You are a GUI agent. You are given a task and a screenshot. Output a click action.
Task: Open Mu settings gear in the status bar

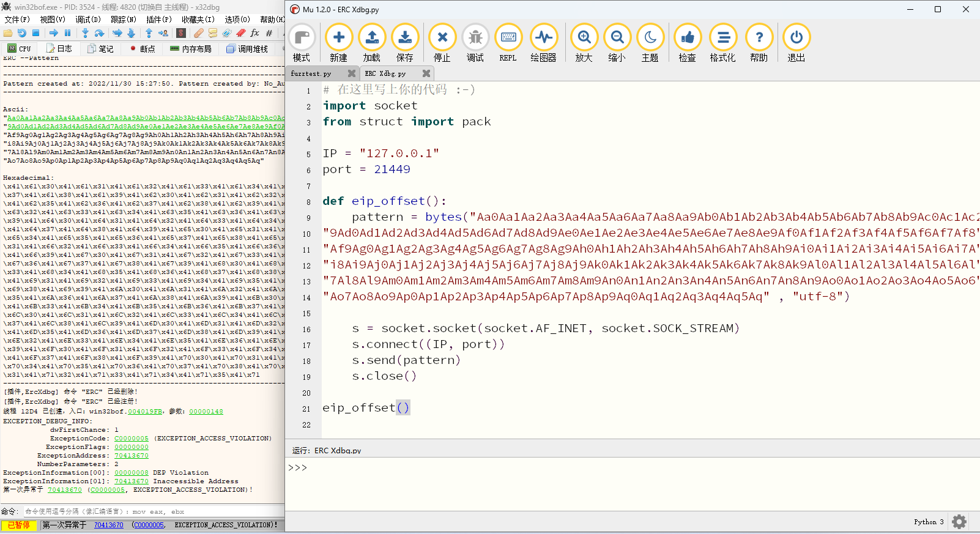coord(959,522)
